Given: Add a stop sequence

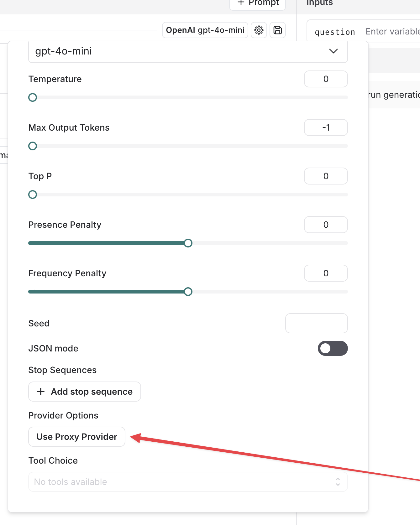Looking at the screenshot, I should click(x=84, y=392).
